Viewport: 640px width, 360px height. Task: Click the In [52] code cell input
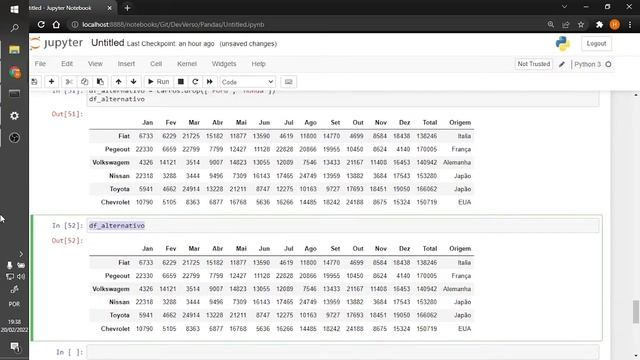tap(343, 226)
